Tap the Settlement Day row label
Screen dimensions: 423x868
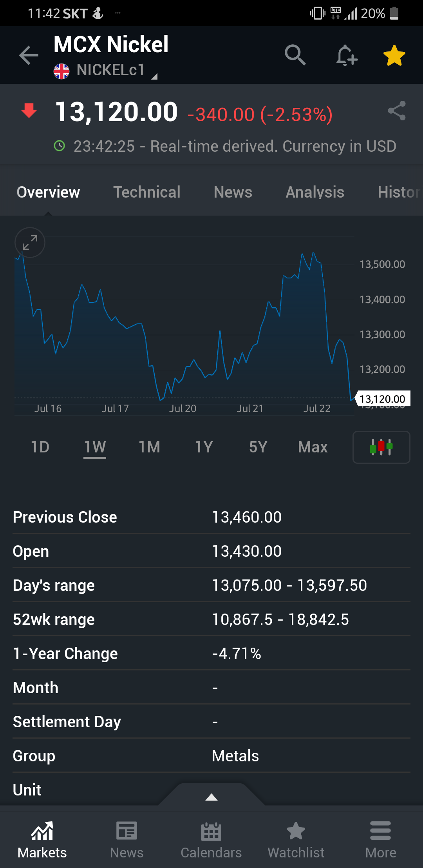pos(67,722)
